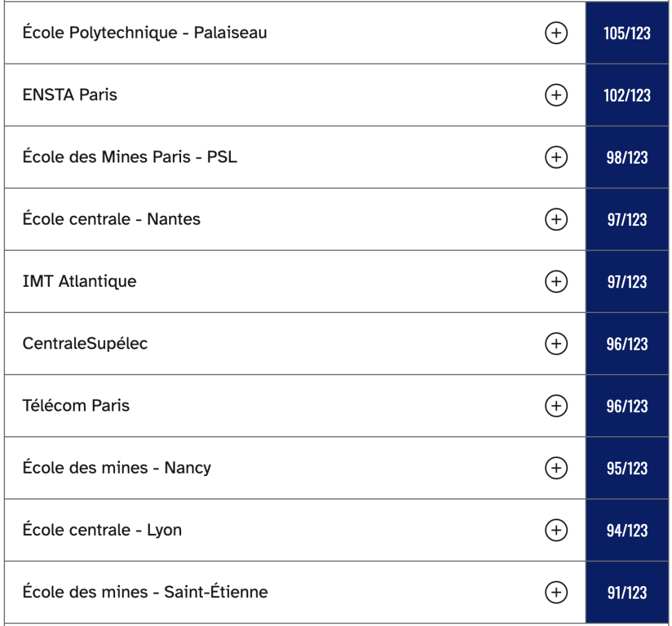Click the 91/123 score for Saint-Étienne
Screen dimensions: 672x626
(x=627, y=592)
